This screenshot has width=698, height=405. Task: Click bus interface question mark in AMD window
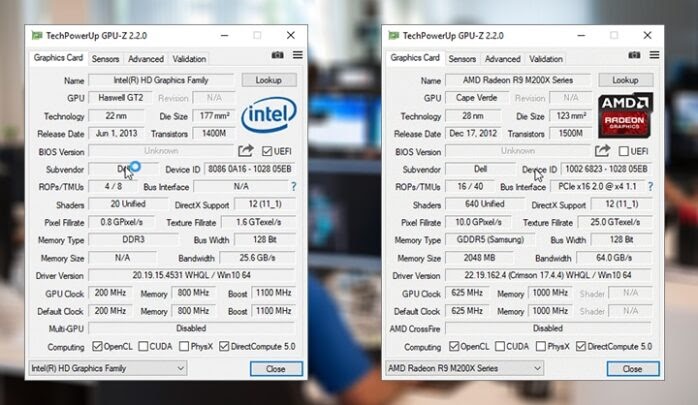tap(650, 186)
